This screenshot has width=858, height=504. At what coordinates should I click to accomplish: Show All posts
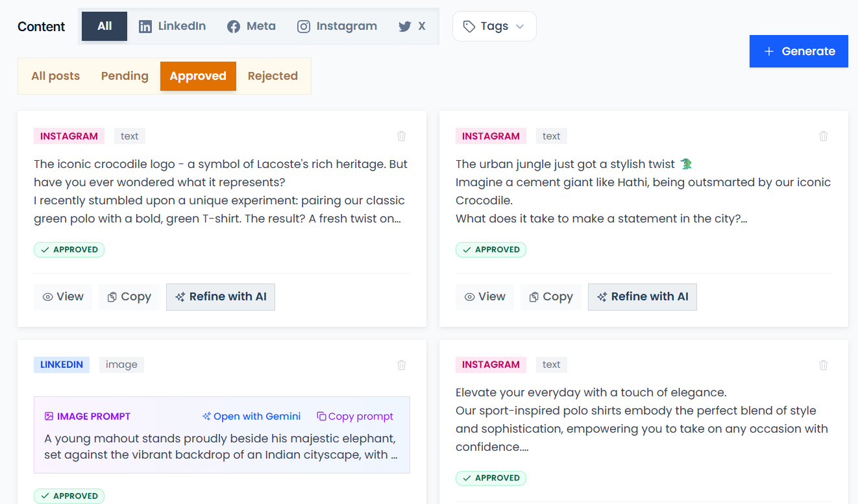[x=56, y=76]
